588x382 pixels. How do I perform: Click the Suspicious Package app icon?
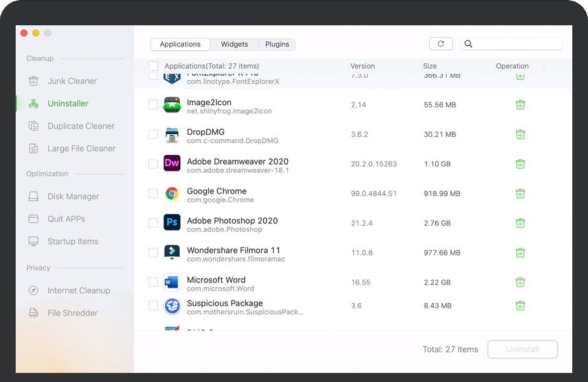(172, 306)
